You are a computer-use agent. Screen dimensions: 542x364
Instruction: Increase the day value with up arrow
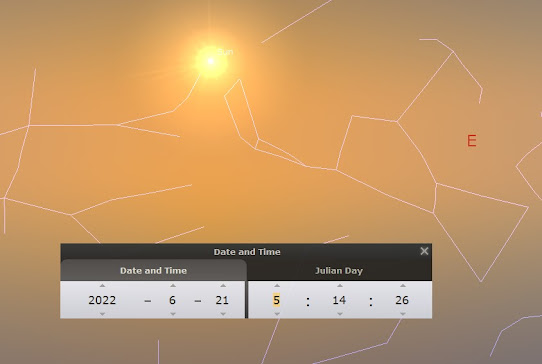[x=223, y=286]
